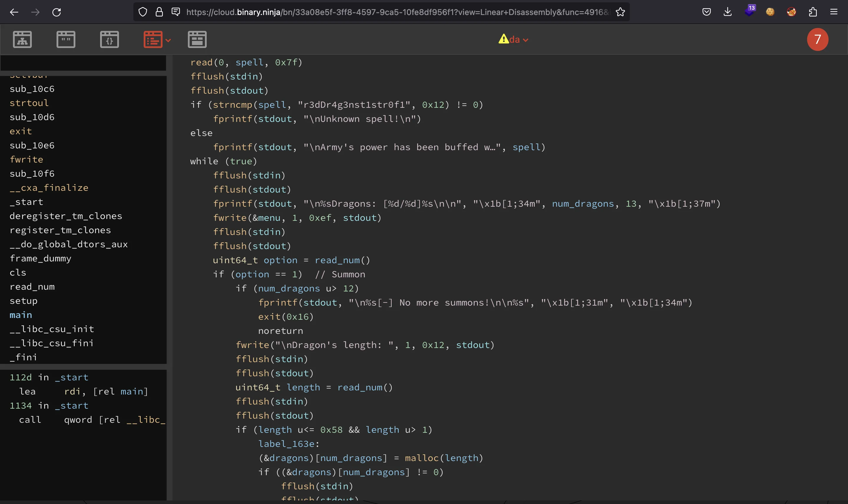Screen dimensions: 848x504
Task: Open cross-reference 112d in _start
Action: coord(49,377)
